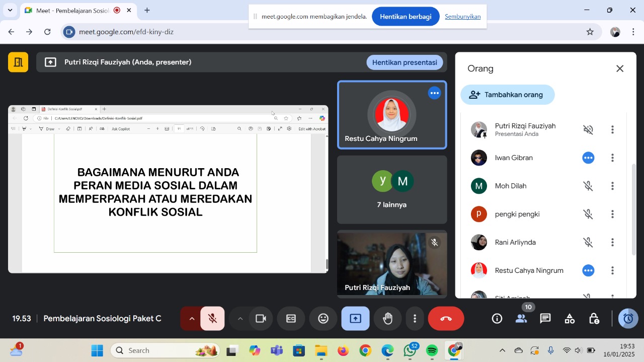Open the emoji reactions button
This screenshot has height=362, width=644.
323,319
